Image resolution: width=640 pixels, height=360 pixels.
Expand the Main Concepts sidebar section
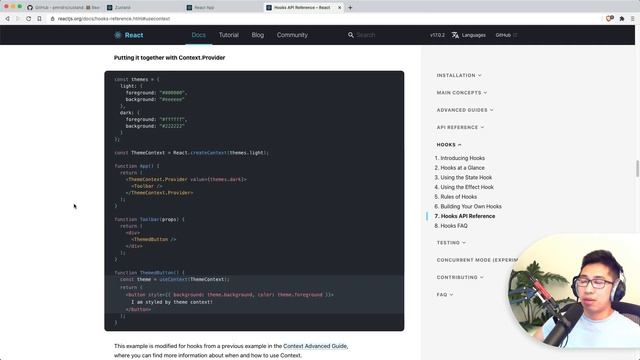tap(462, 93)
